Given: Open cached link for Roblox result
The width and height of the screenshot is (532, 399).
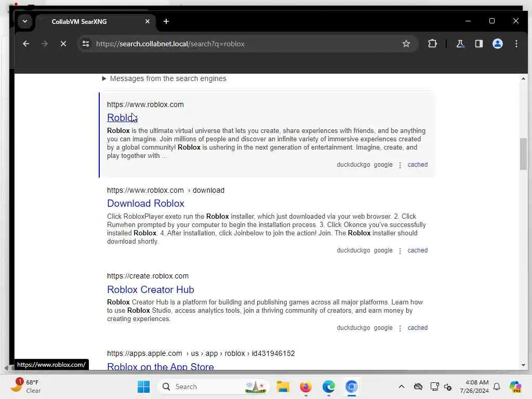Looking at the screenshot, I should pyautogui.click(x=417, y=165).
